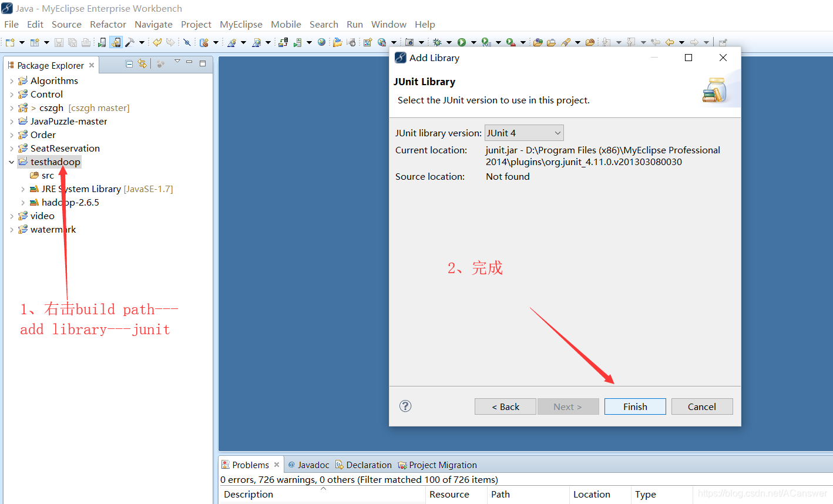Open the Refactor menu
The height and width of the screenshot is (504, 833).
pyautogui.click(x=108, y=24)
